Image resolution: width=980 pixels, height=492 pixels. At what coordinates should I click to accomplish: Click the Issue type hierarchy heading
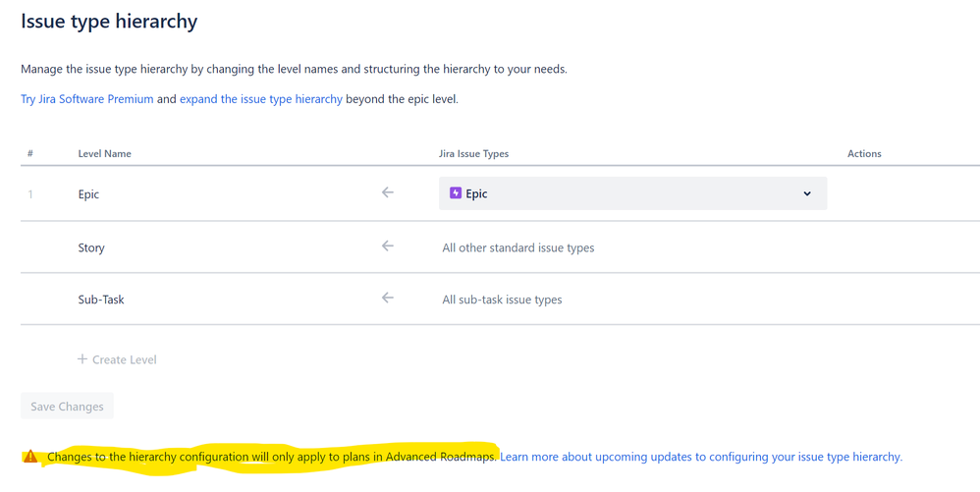coord(109,22)
